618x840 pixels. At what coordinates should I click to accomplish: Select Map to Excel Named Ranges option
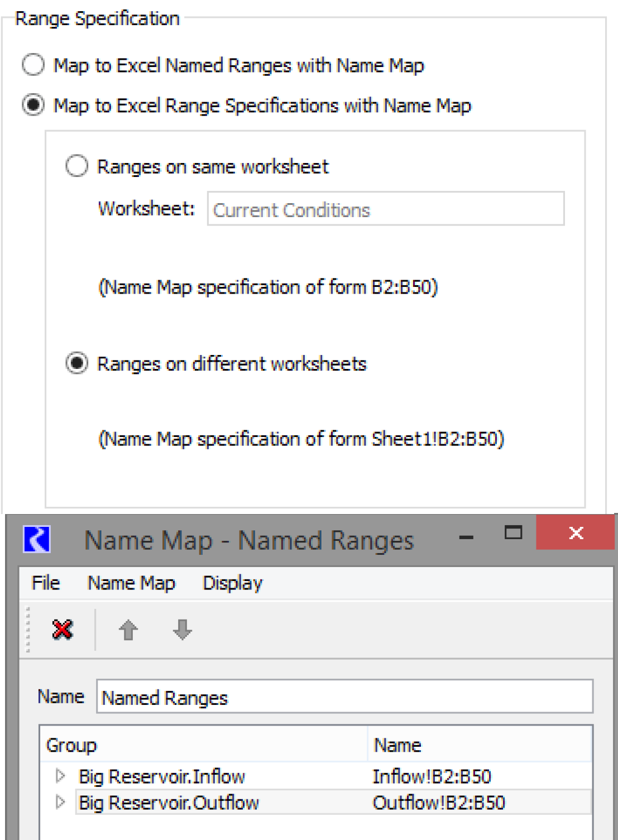click(x=33, y=65)
